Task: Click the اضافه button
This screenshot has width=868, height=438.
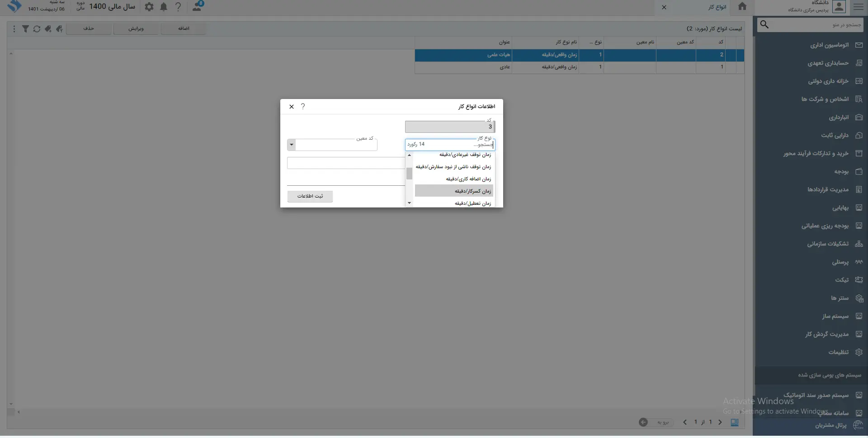Action: click(x=184, y=28)
